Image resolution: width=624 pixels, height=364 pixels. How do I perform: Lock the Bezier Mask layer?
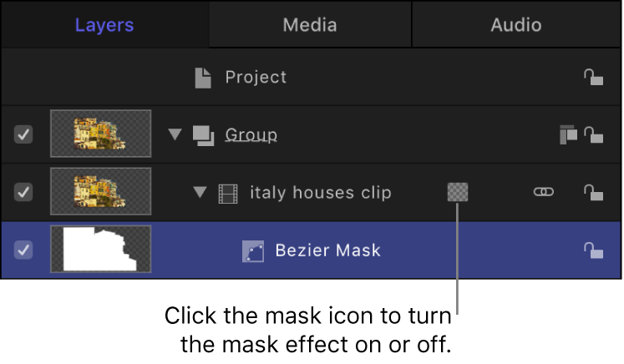593,250
